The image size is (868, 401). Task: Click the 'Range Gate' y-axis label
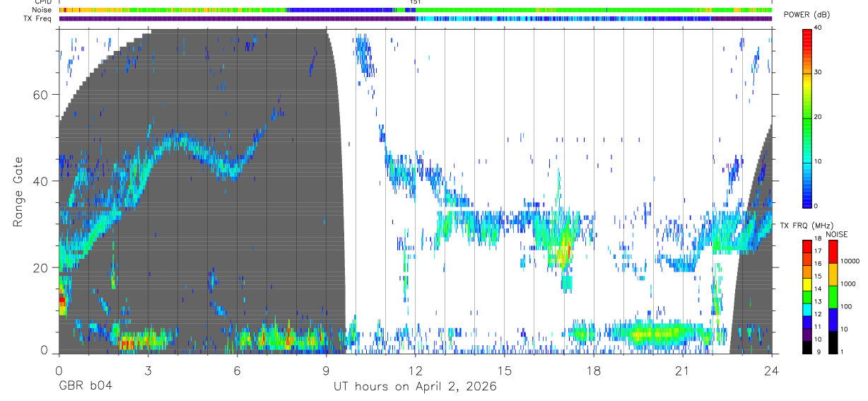click(18, 190)
